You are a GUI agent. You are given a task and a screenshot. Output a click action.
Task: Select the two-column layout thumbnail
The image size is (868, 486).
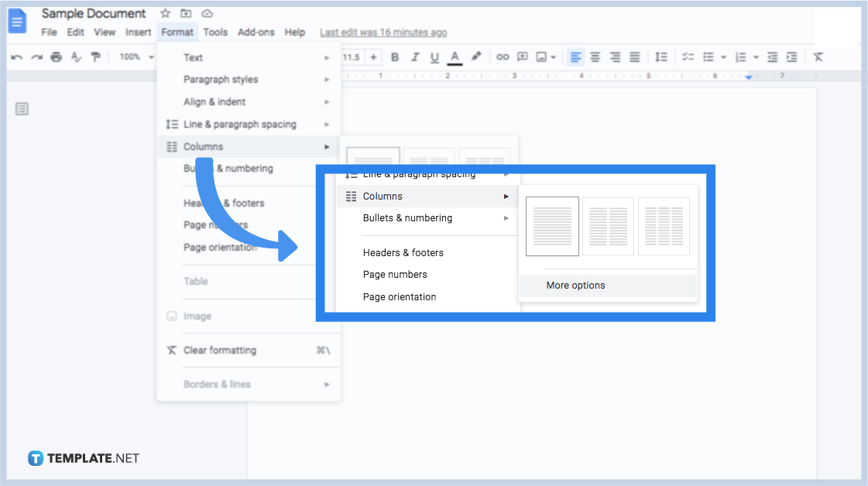(608, 226)
